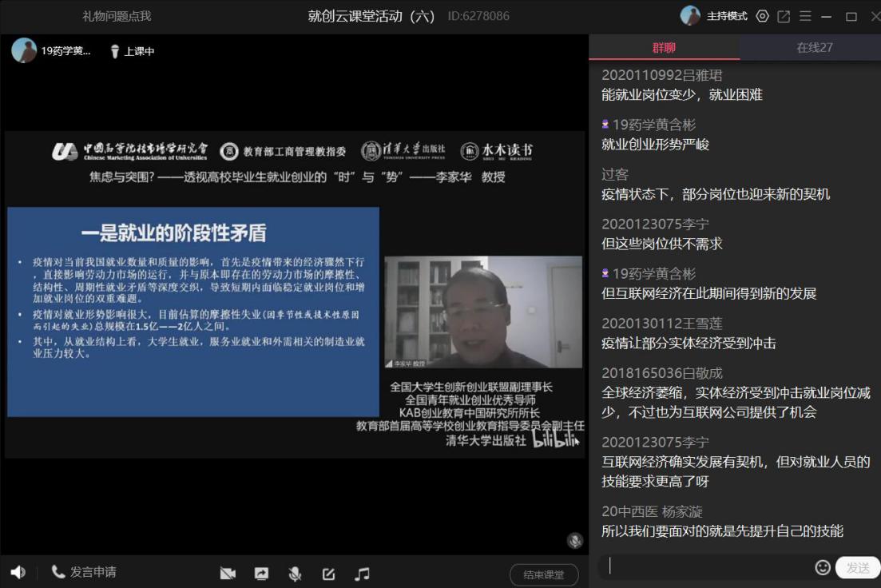Focus the chat message input field
881x588 pixels.
707,566
